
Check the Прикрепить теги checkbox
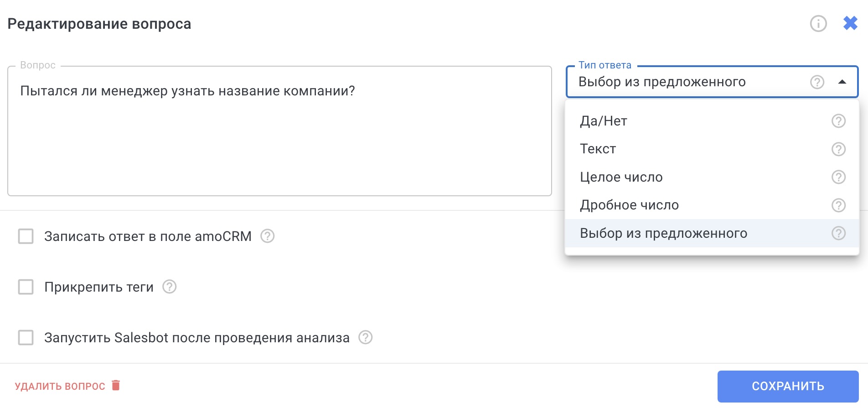[x=26, y=287]
